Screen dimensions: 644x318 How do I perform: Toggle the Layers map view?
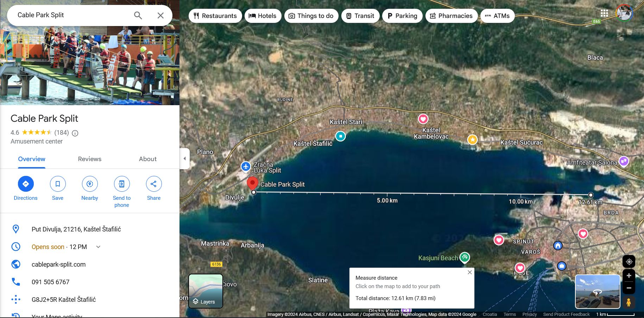tap(206, 291)
